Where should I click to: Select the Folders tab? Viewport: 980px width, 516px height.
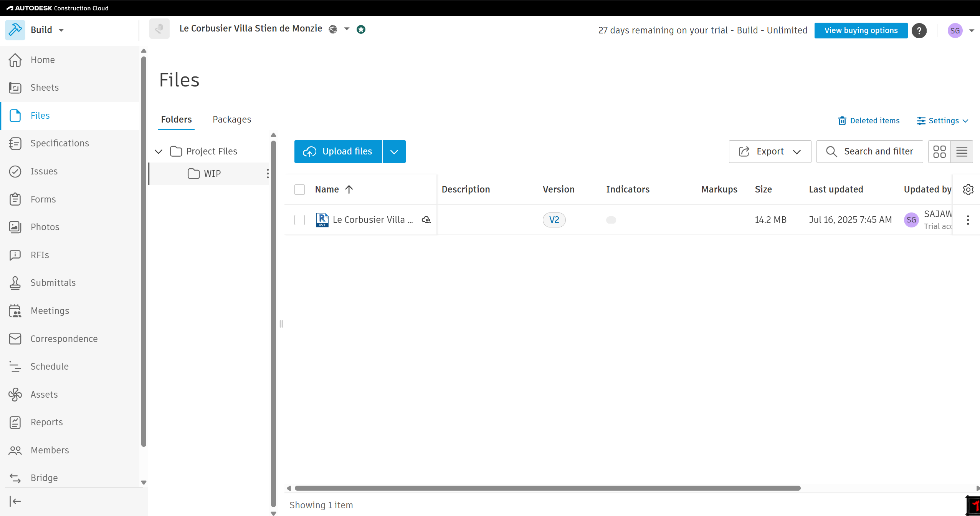[x=176, y=119]
